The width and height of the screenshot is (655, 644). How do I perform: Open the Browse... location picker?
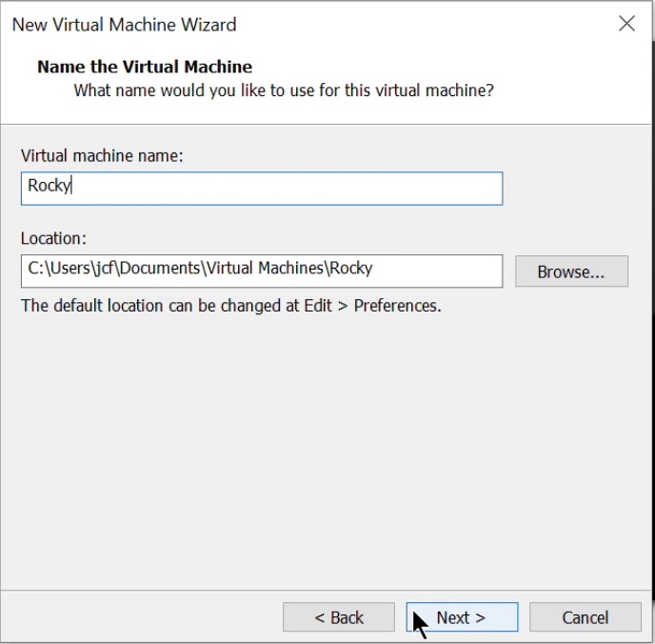(571, 272)
